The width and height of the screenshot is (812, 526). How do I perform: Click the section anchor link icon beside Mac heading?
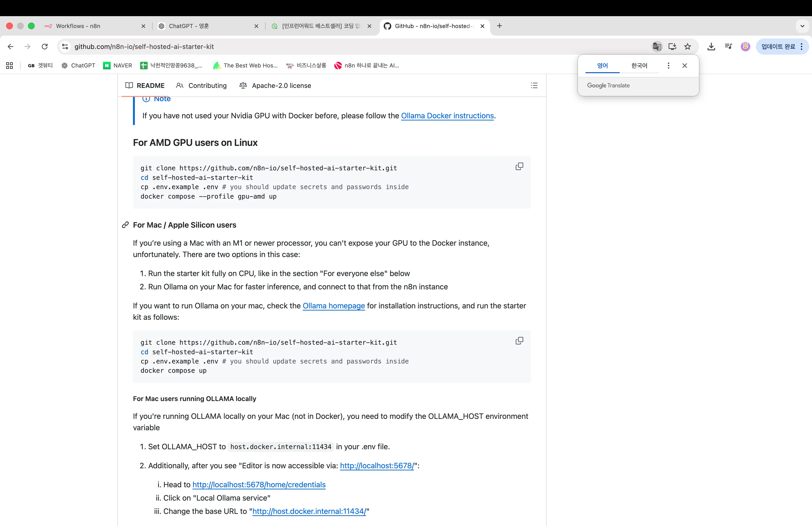click(125, 225)
